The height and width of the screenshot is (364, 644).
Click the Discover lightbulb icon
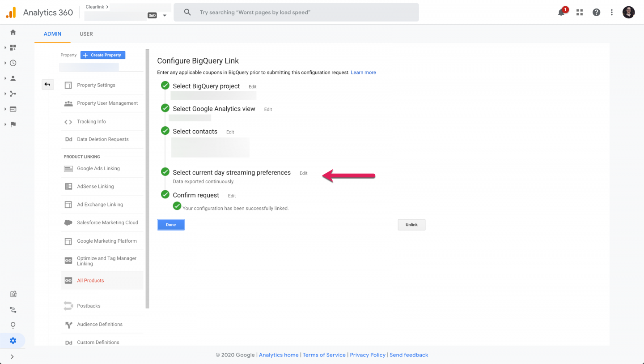pos(13,325)
